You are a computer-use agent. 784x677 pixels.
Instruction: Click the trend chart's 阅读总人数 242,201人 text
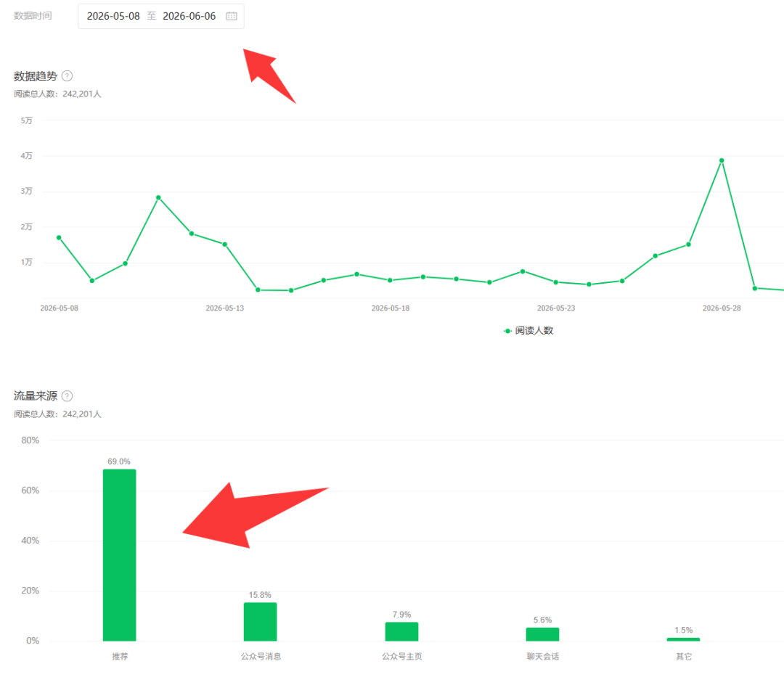[57, 94]
